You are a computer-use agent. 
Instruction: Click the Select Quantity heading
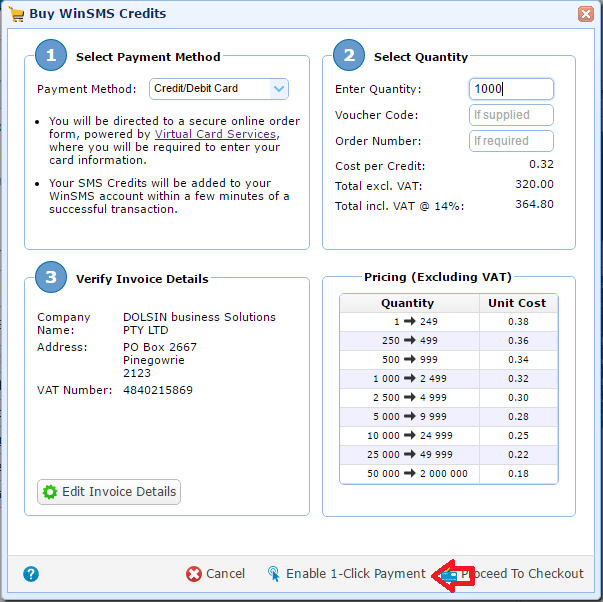(x=421, y=57)
